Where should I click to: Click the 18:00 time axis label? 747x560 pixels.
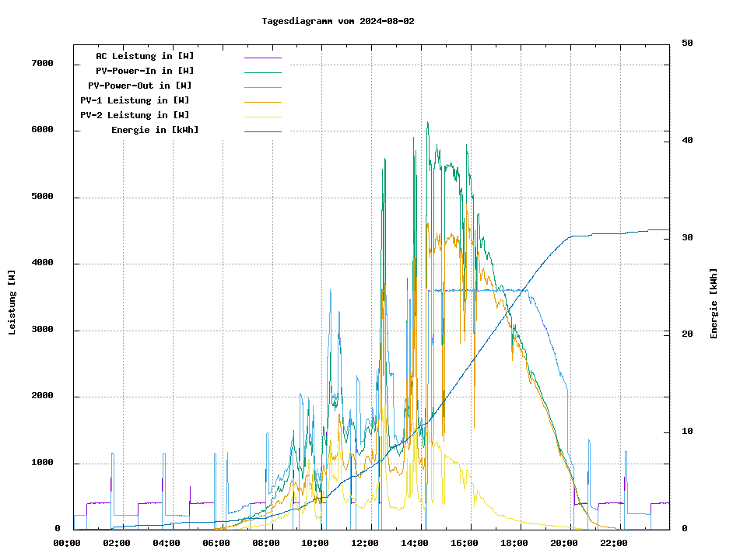(514, 543)
